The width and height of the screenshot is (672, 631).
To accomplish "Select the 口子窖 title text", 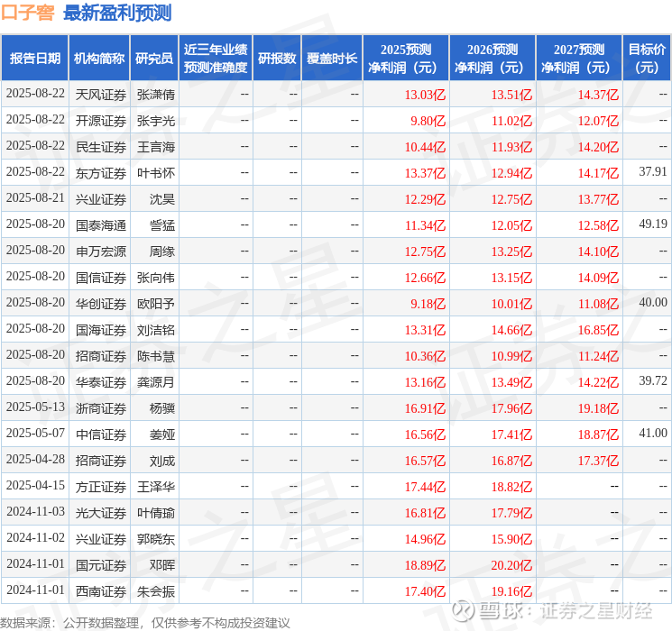I will [x=27, y=13].
